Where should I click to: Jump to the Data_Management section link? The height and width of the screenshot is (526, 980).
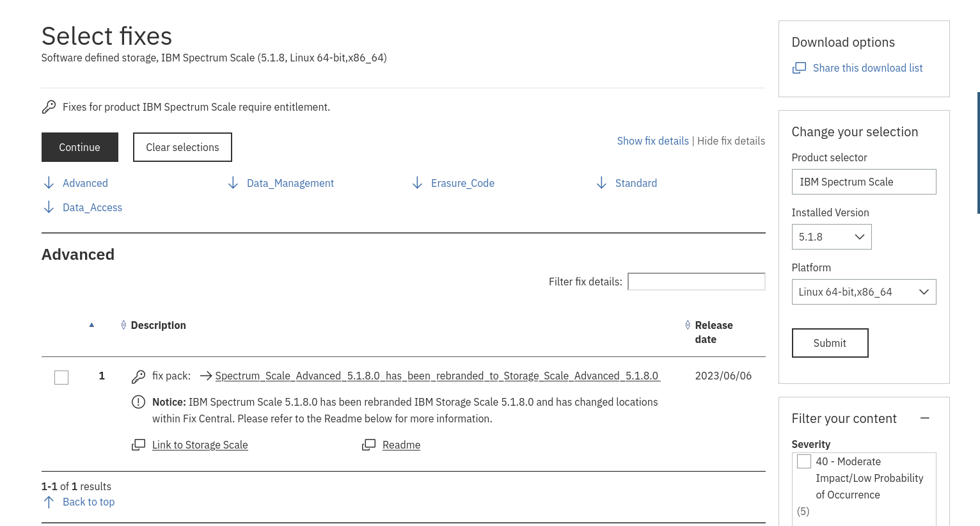290,183
